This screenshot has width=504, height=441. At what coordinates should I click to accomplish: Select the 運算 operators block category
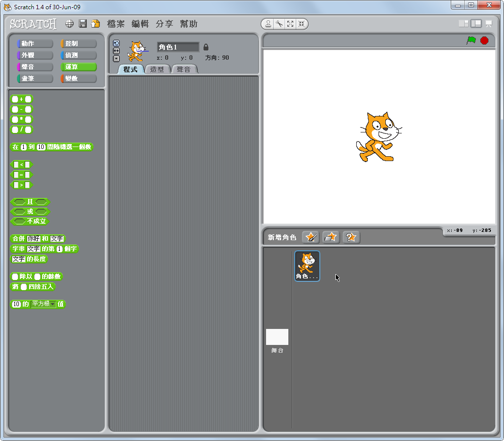[x=79, y=66]
